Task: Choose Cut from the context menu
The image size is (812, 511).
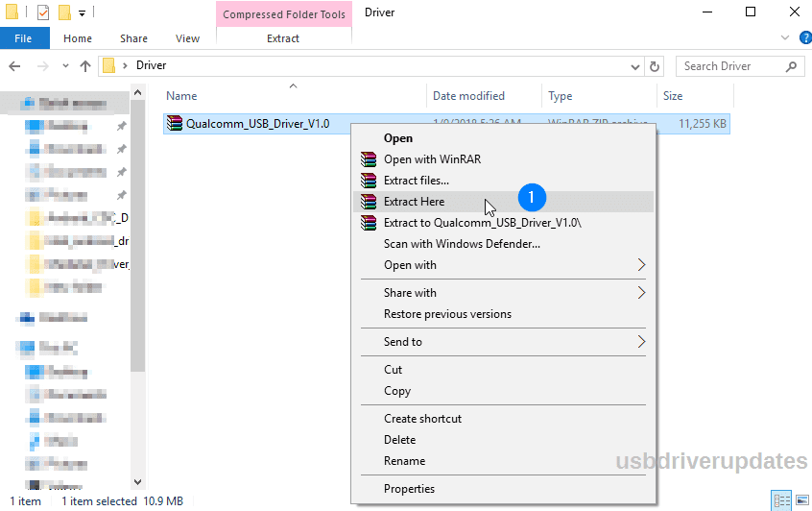Action: [503, 370]
